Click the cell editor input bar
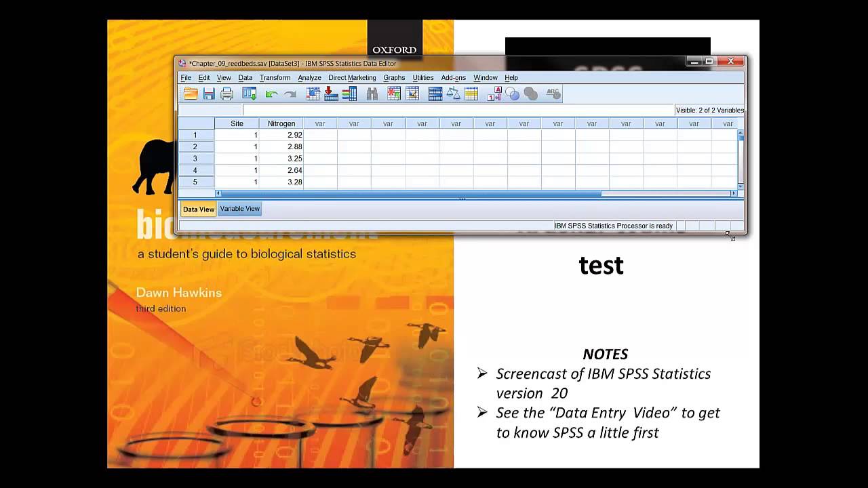Screen dimensions: 868x488 point(458,110)
